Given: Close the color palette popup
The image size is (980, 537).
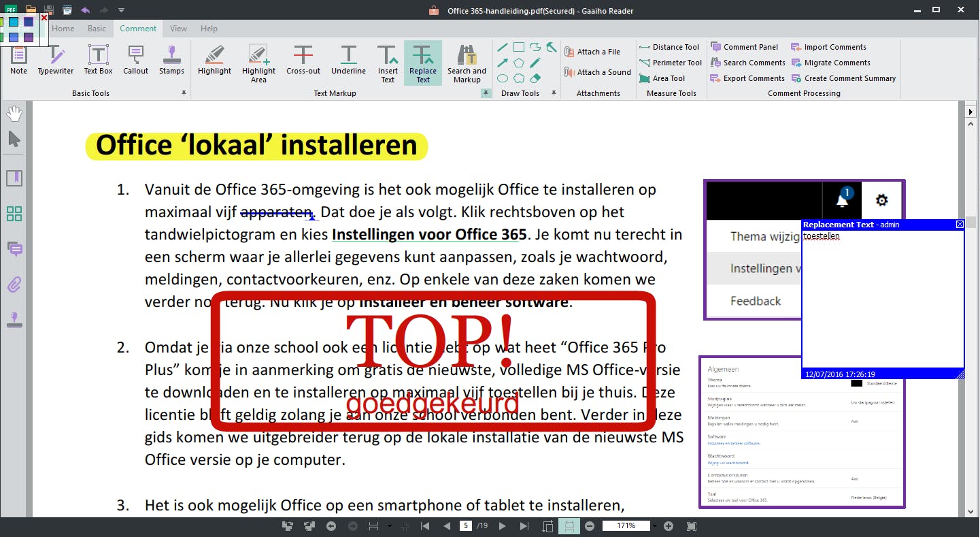Looking at the screenshot, I should [x=44, y=18].
